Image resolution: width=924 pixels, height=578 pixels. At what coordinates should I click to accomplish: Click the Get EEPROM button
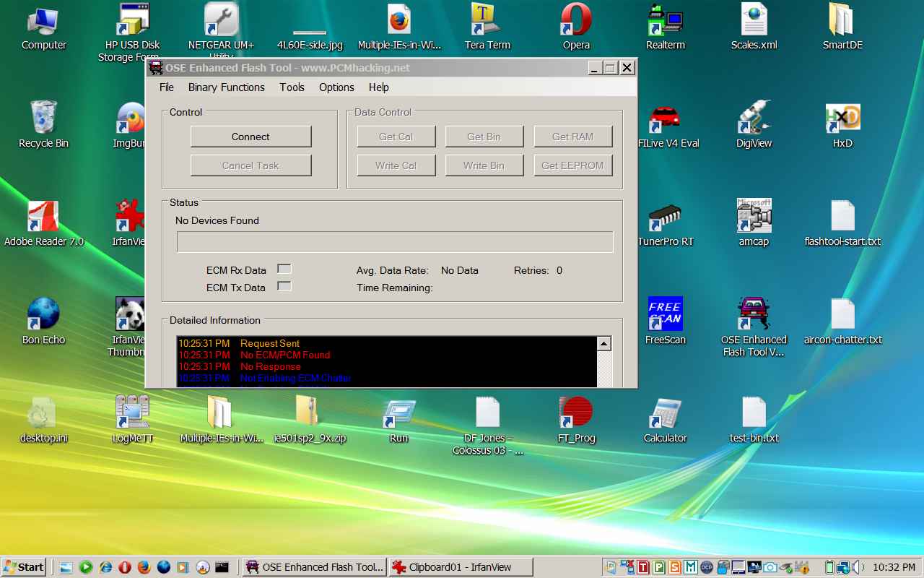click(x=572, y=165)
